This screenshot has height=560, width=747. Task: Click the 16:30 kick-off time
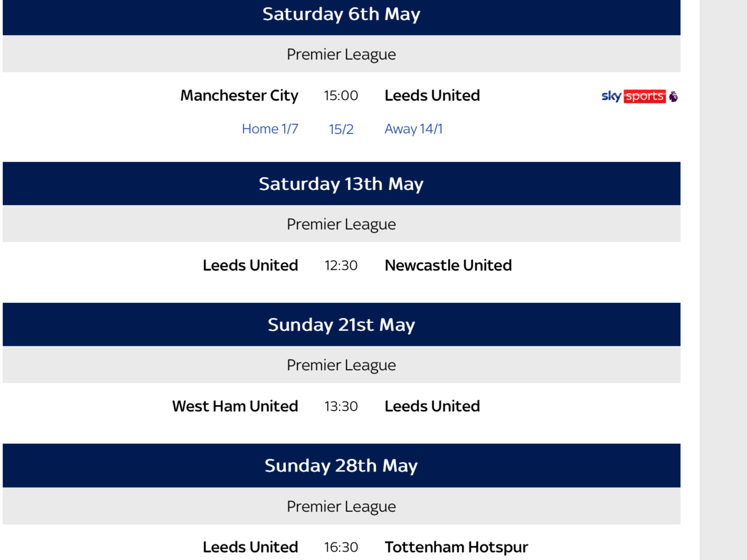[x=341, y=547]
